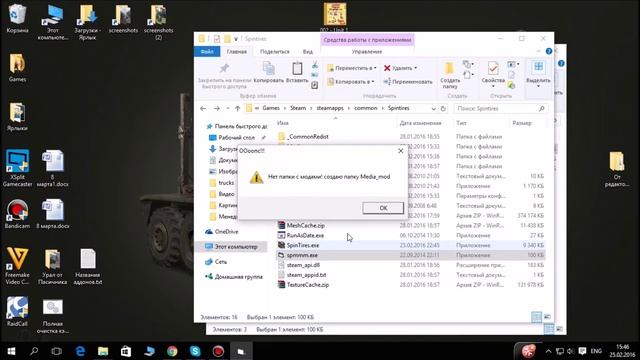The image size is (640, 360).
Task: Open the Переместить в dropdown
Action: tap(351, 68)
